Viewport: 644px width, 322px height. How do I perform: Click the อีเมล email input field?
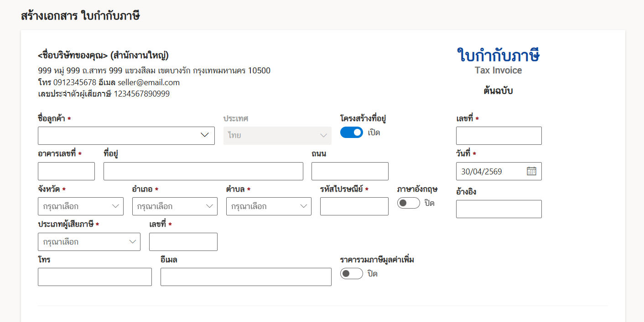point(246,277)
